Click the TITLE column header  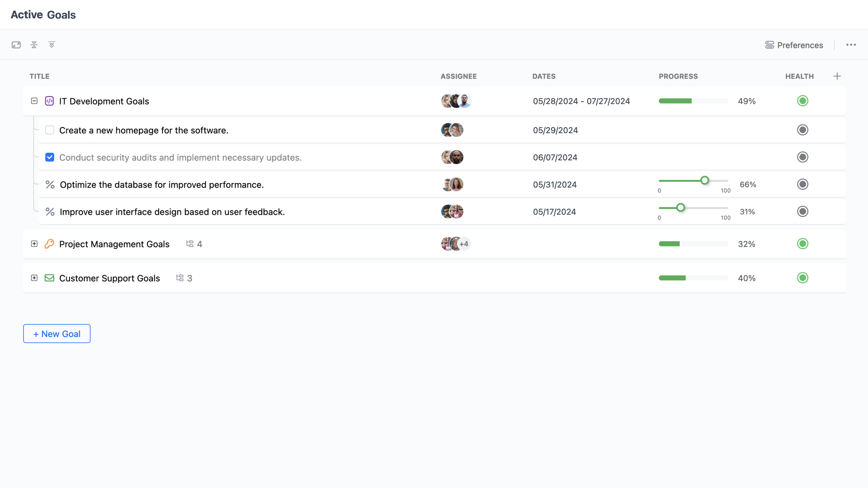click(39, 76)
